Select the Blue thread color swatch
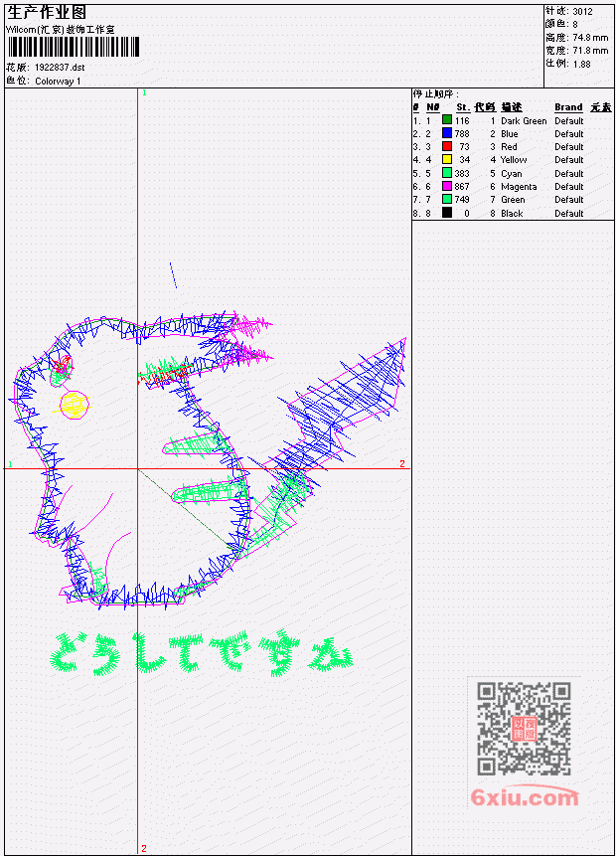This screenshot has height=856, width=616. click(x=447, y=134)
